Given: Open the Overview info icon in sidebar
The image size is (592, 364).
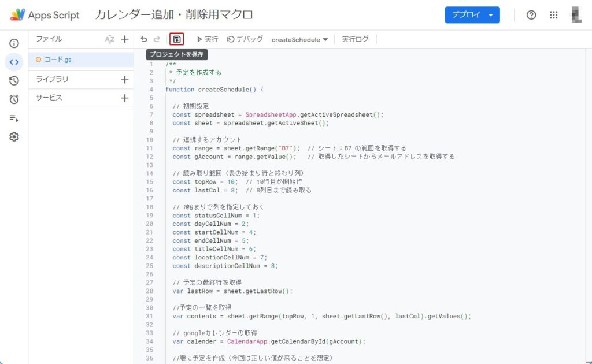Looking at the screenshot, I should [x=14, y=43].
